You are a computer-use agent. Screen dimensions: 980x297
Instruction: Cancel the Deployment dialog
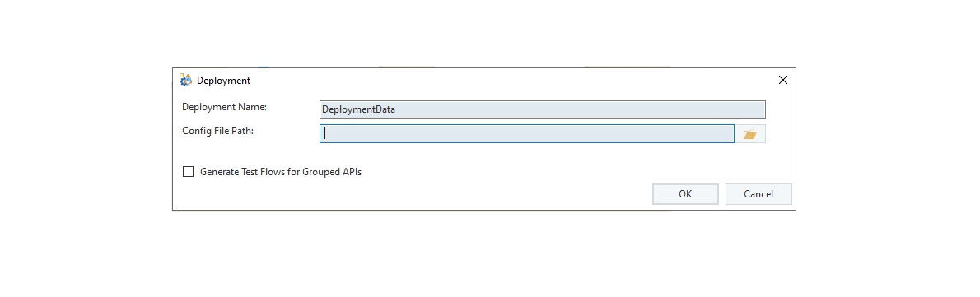click(758, 194)
